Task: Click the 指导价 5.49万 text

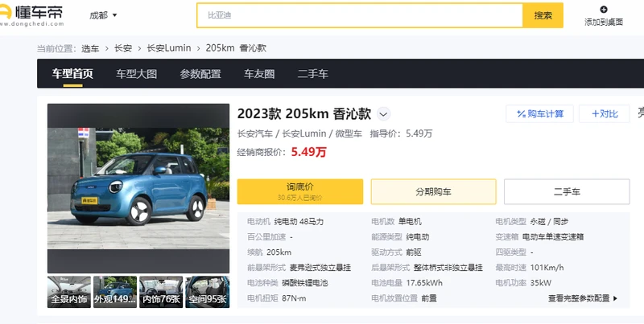Action: pyautogui.click(x=401, y=133)
